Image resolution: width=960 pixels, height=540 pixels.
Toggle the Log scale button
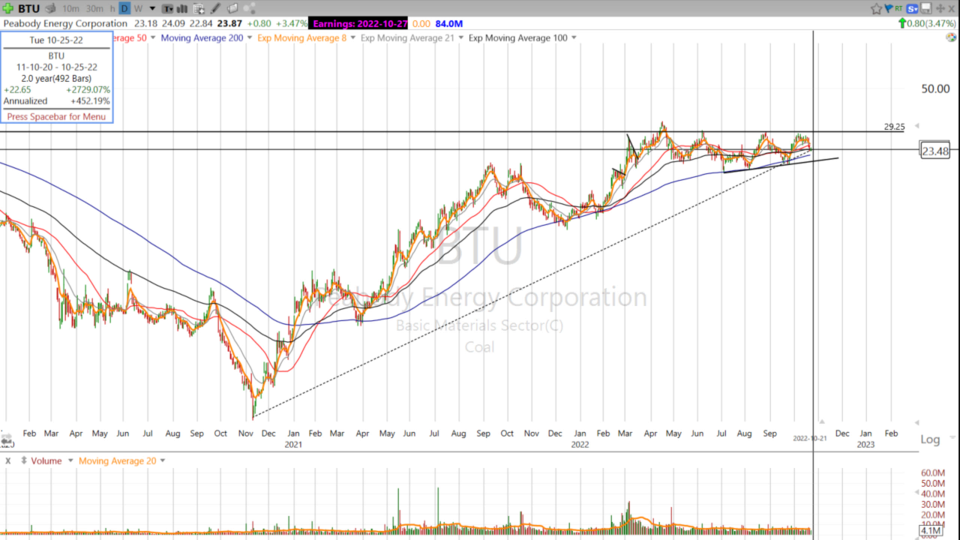930,439
